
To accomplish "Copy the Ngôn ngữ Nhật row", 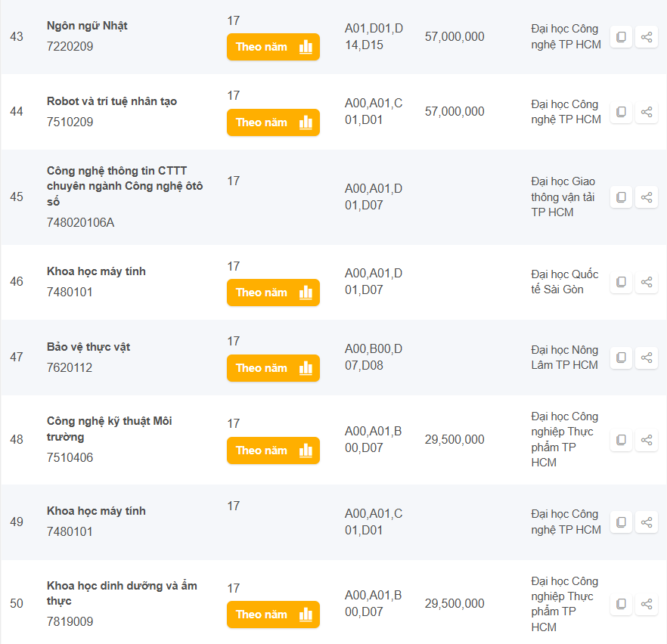I will tap(621, 37).
